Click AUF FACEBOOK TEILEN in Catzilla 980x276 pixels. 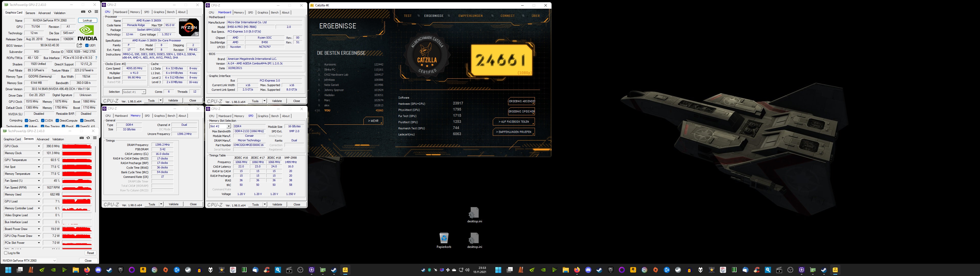tap(513, 122)
